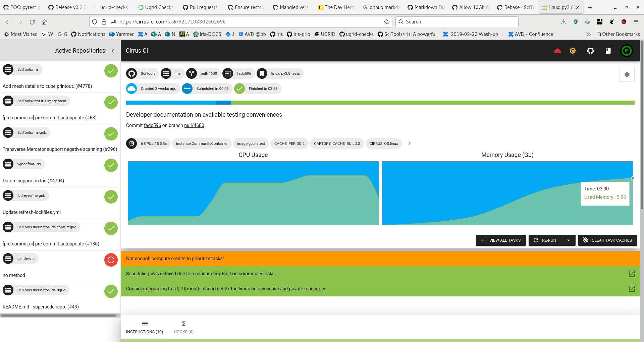The width and height of the screenshot is (644, 342).
Task: Open the Firefox downloads panel
Action: point(563,22)
